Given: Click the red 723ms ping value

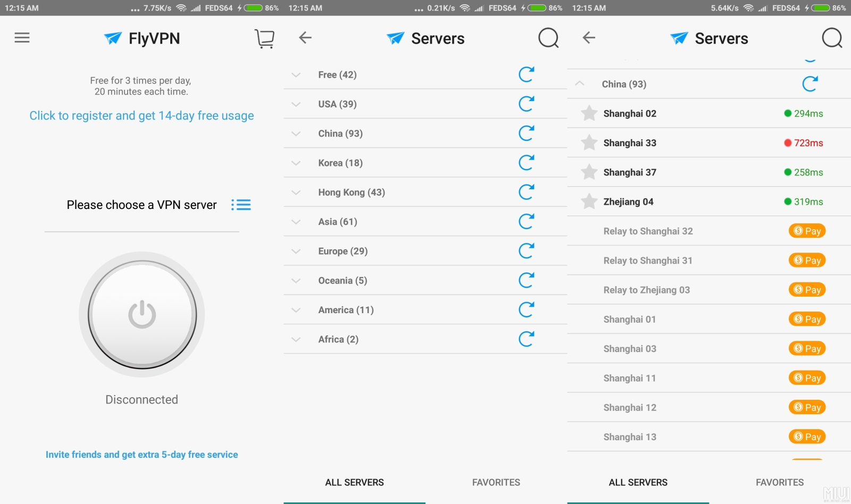Looking at the screenshot, I should point(808,142).
